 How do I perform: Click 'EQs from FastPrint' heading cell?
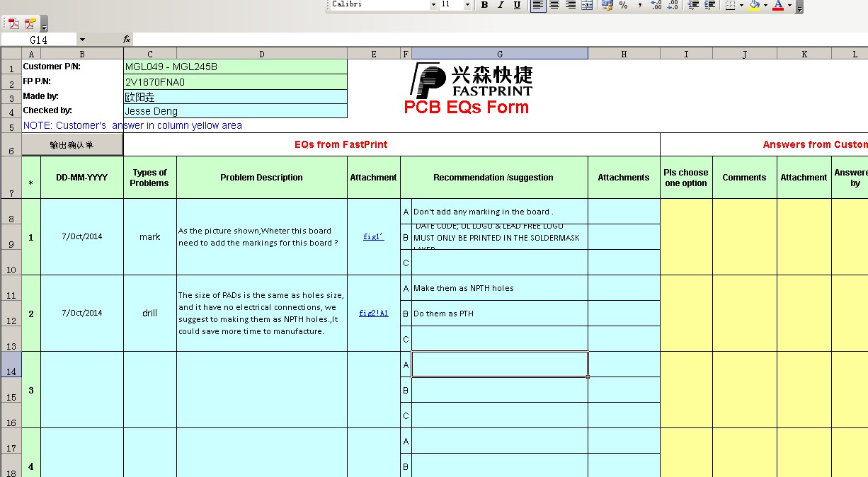click(x=392, y=144)
